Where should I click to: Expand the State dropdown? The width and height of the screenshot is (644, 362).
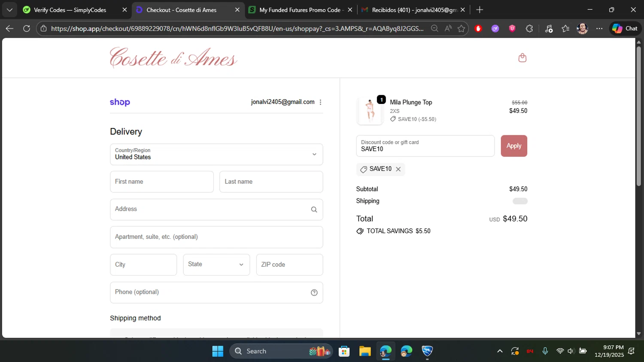click(216, 265)
